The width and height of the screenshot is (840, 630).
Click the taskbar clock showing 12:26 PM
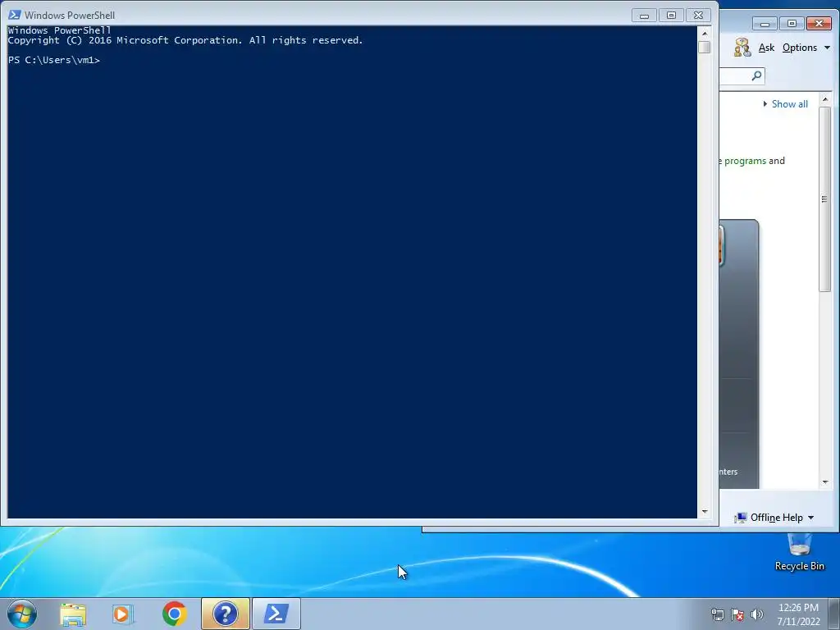(798, 614)
